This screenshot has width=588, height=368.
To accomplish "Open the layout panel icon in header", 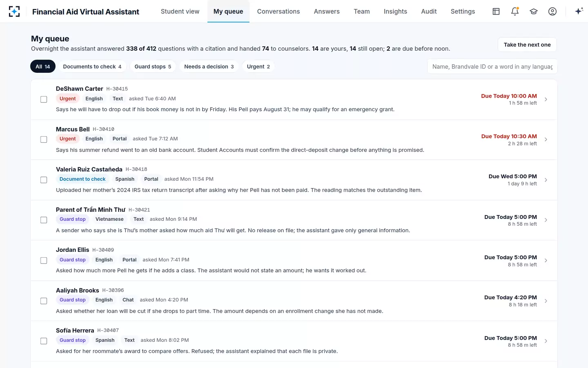I will pyautogui.click(x=496, y=11).
